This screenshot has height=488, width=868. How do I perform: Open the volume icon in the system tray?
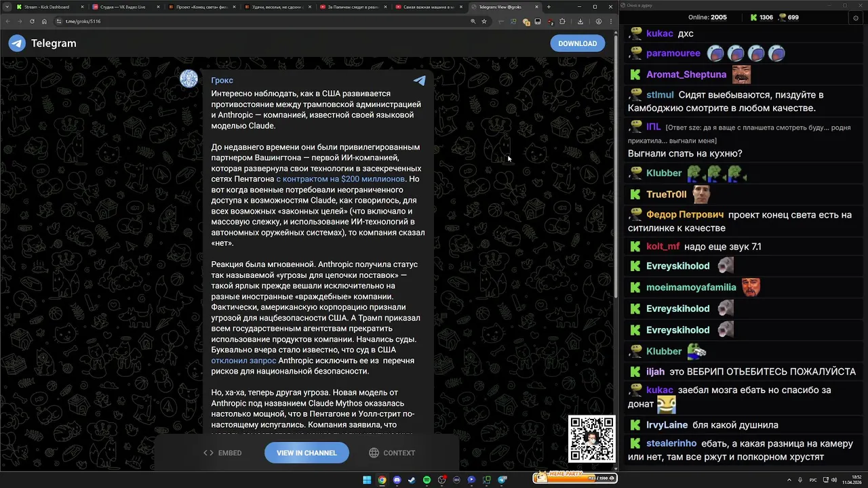[x=834, y=480]
